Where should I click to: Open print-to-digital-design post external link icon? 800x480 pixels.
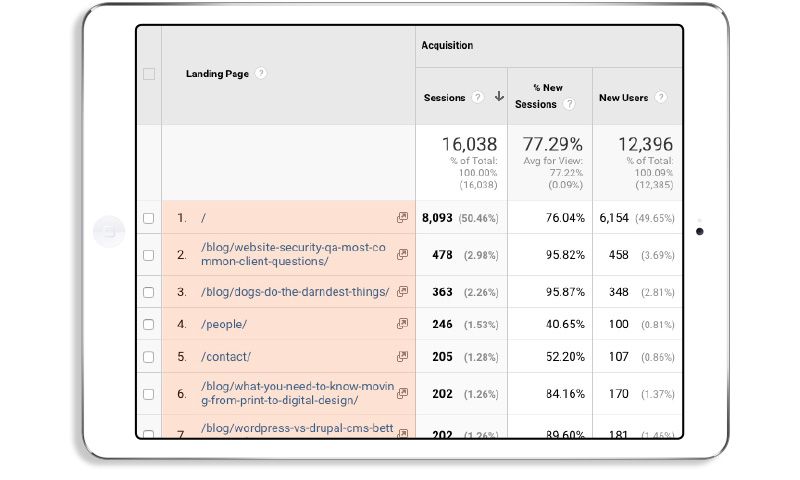click(403, 393)
